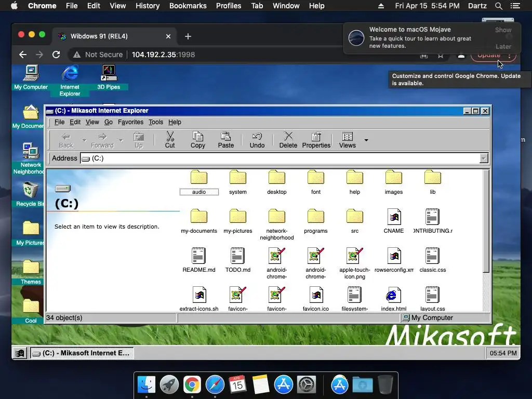Viewport: 532px width, 399px height.
Task: Open the programs folder
Action: tap(316, 221)
